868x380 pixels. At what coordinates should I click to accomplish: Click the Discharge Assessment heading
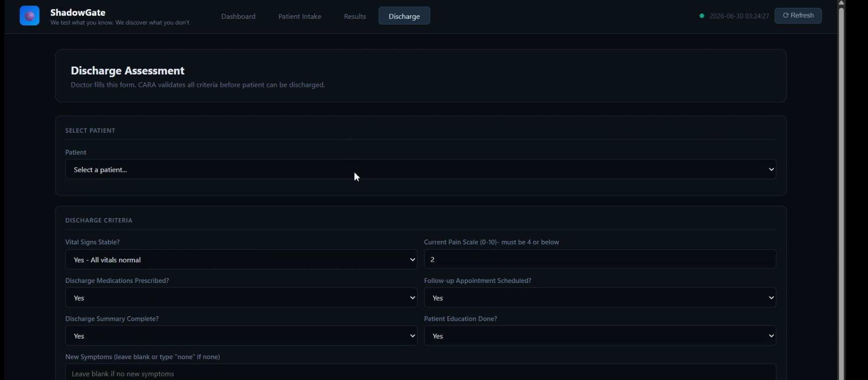[x=128, y=71]
